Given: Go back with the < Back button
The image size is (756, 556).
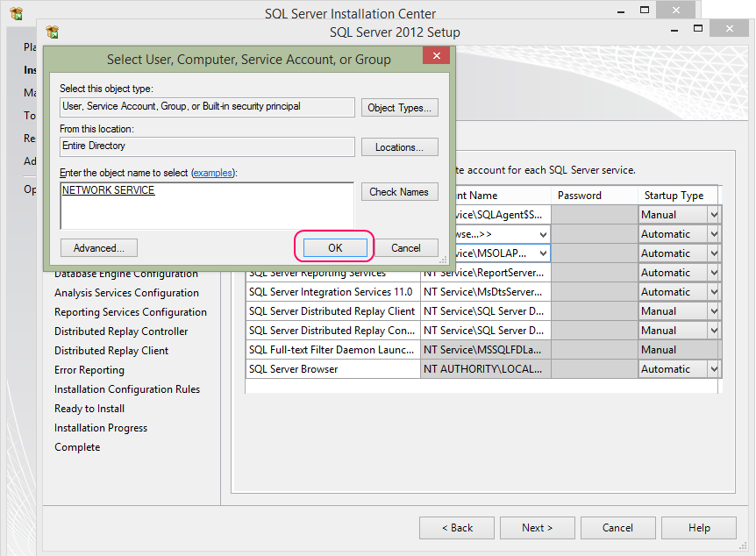Looking at the screenshot, I should click(457, 528).
